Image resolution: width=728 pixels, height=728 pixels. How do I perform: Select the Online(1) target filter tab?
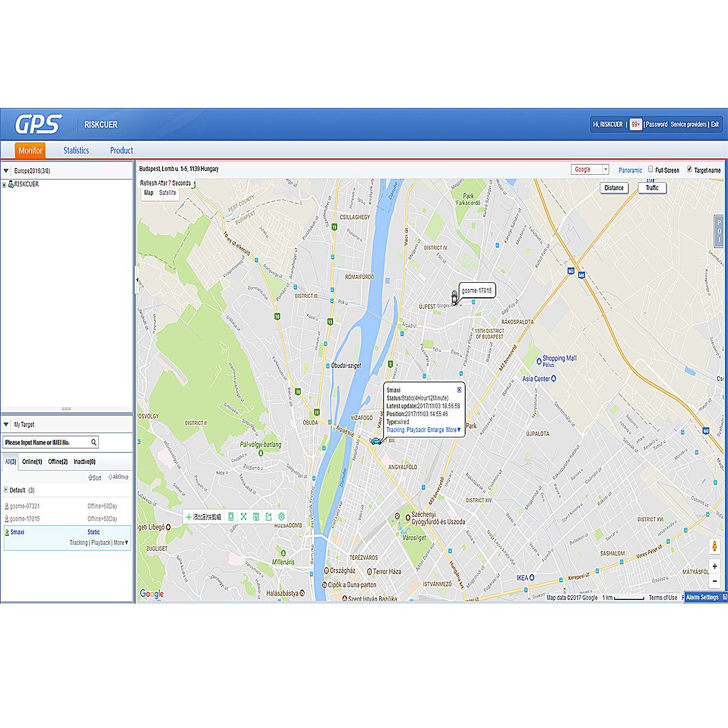(x=32, y=462)
